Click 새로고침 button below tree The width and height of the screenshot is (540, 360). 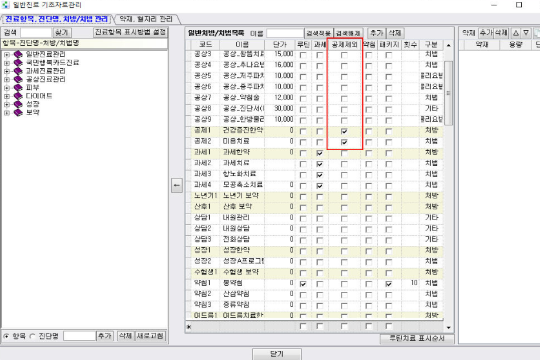[150, 336]
